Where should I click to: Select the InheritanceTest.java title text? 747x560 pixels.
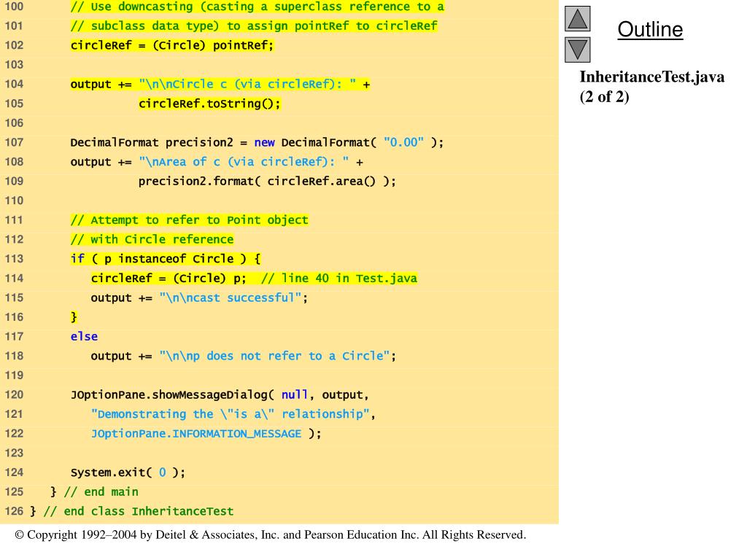(651, 77)
